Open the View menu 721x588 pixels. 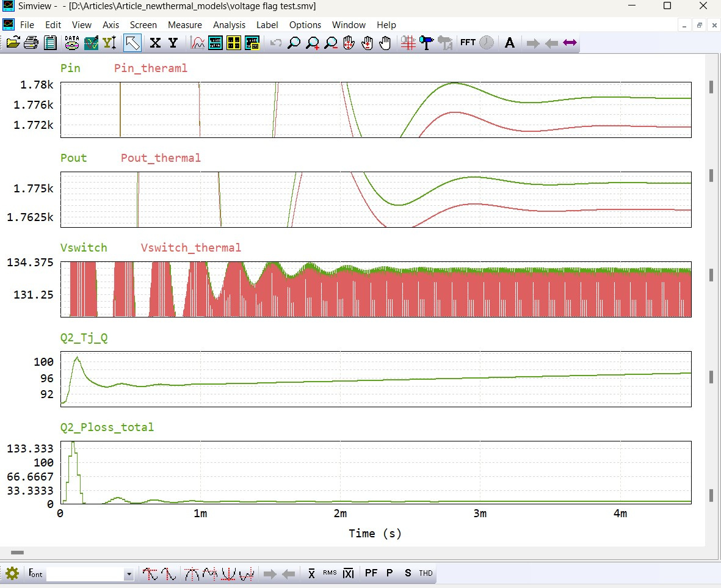pyautogui.click(x=82, y=25)
